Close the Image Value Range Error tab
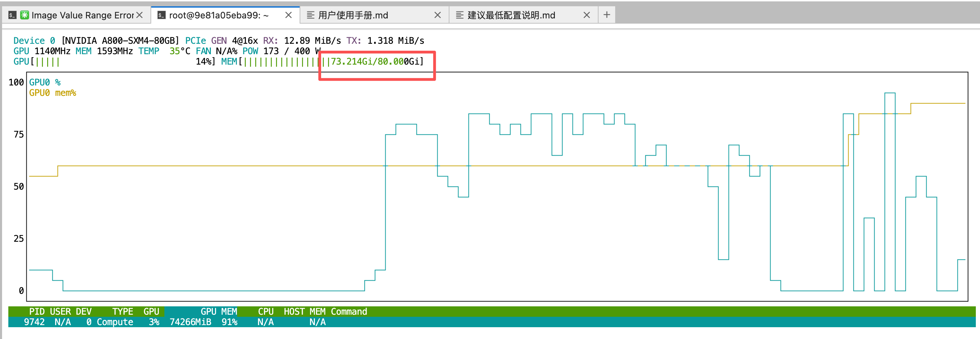The width and height of the screenshot is (980, 339). (140, 15)
